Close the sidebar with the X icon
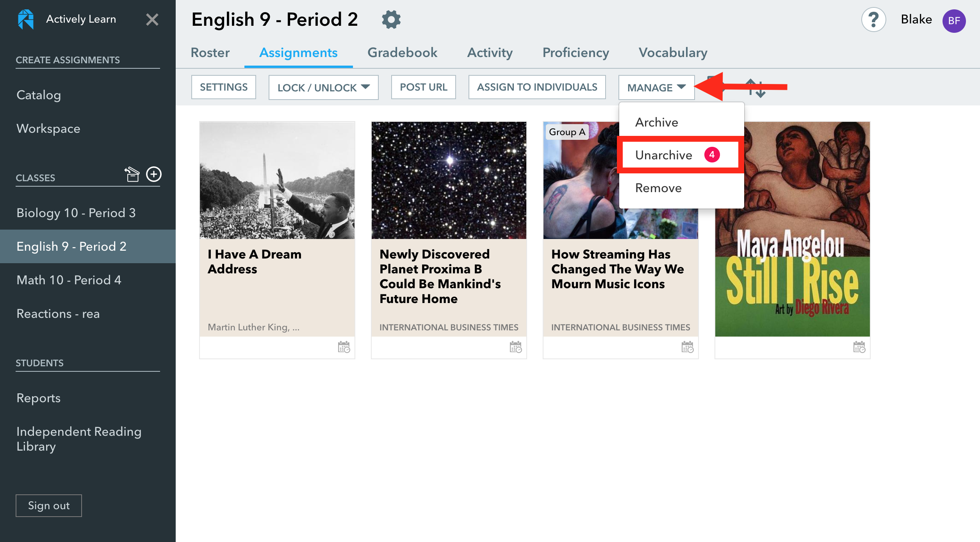Image resolution: width=980 pixels, height=542 pixels. tap(152, 19)
